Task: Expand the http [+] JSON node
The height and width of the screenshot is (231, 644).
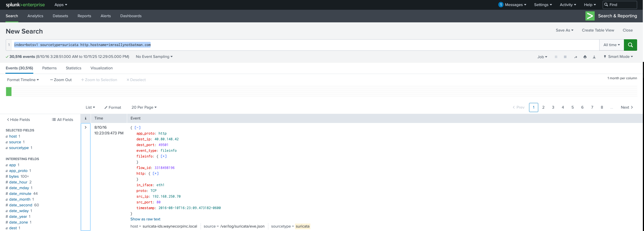Action: pos(156,174)
